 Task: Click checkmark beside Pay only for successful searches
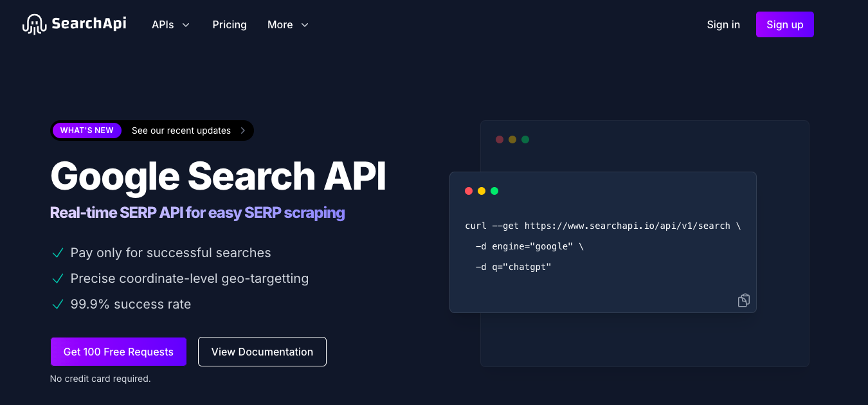click(58, 253)
